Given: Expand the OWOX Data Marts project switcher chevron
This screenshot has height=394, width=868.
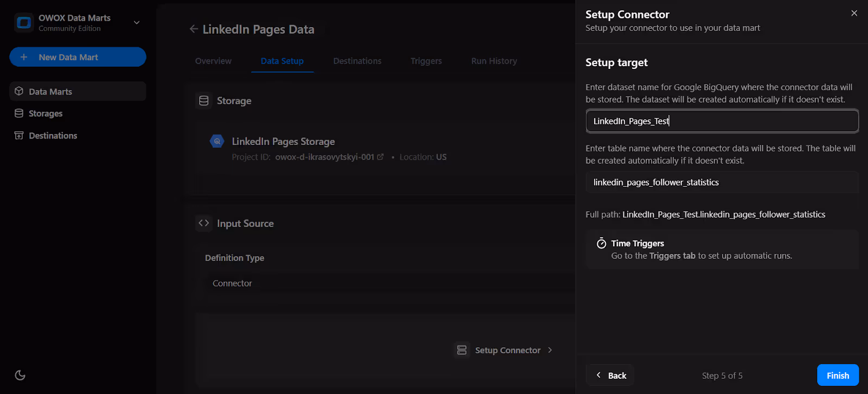Looking at the screenshot, I should (x=137, y=23).
